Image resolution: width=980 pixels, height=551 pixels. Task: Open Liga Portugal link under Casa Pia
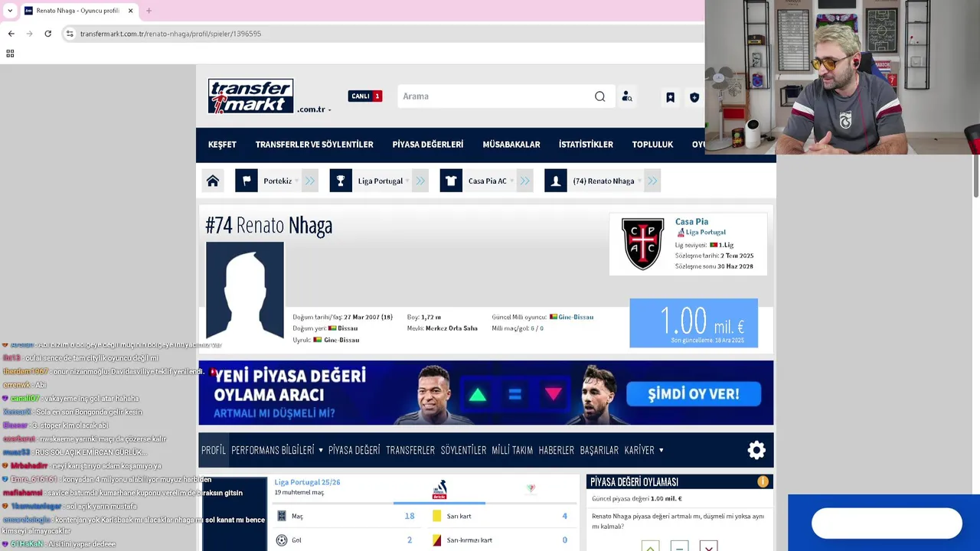pos(706,232)
